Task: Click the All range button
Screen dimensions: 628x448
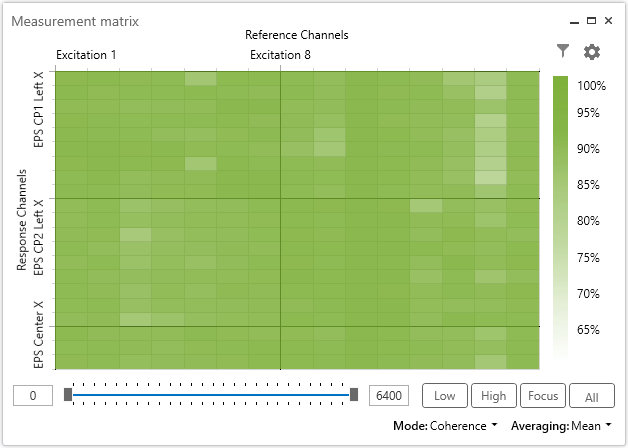Action: 592,396
